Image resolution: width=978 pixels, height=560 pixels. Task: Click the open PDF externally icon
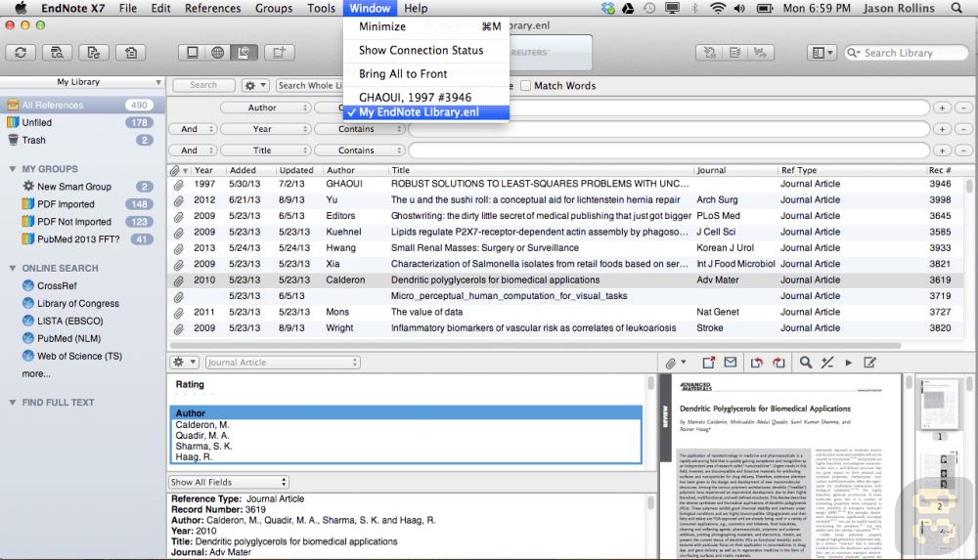tap(708, 363)
